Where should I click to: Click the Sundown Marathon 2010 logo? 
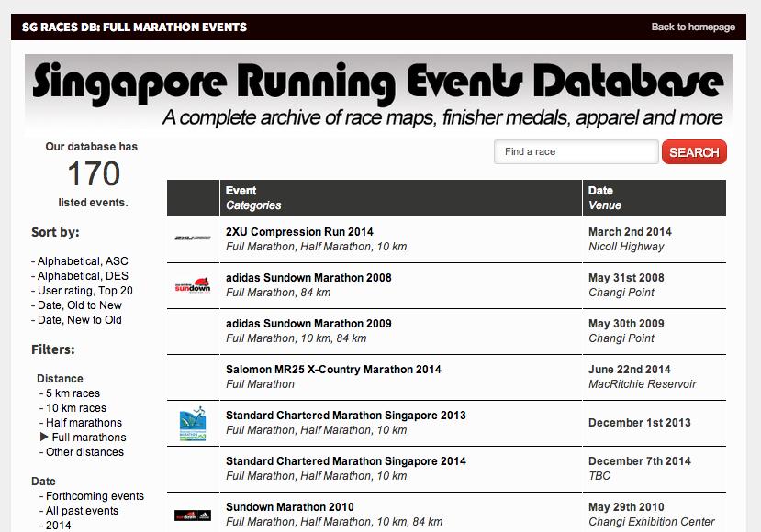(x=193, y=515)
